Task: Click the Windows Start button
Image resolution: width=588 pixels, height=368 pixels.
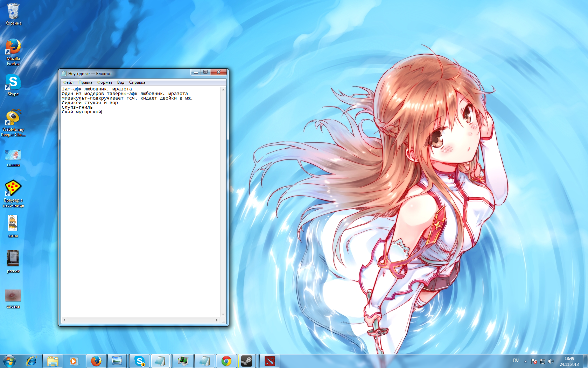Action: 9,361
